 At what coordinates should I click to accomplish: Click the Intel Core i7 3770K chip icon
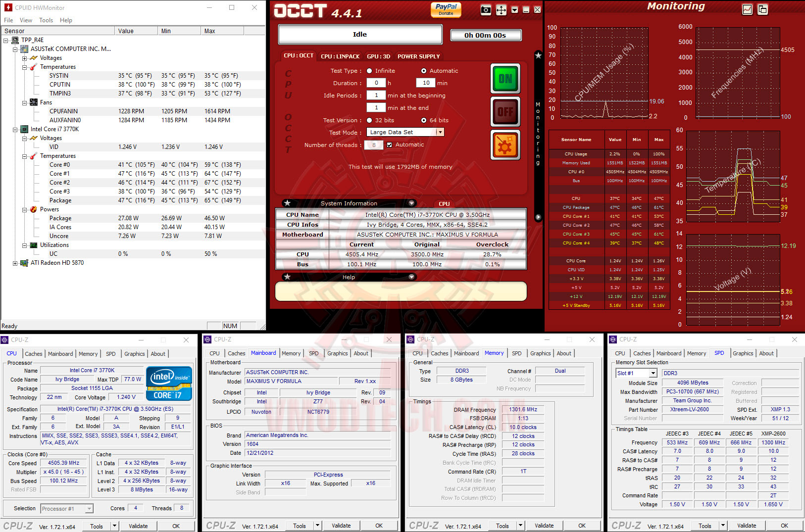tap(24, 129)
